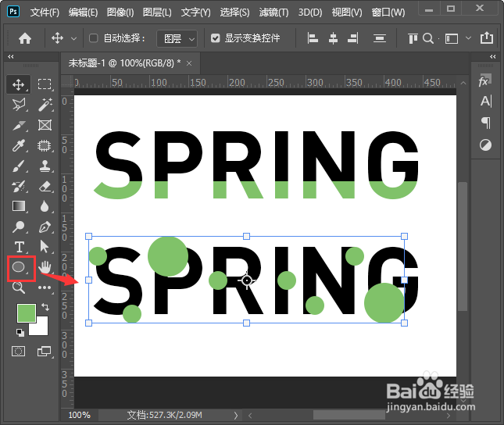This screenshot has width=504, height=425.
Task: Open the 选择(S) menu
Action: point(234,12)
